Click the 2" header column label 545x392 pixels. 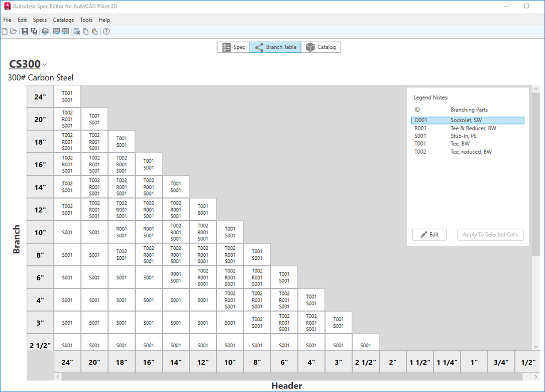pyautogui.click(x=393, y=362)
